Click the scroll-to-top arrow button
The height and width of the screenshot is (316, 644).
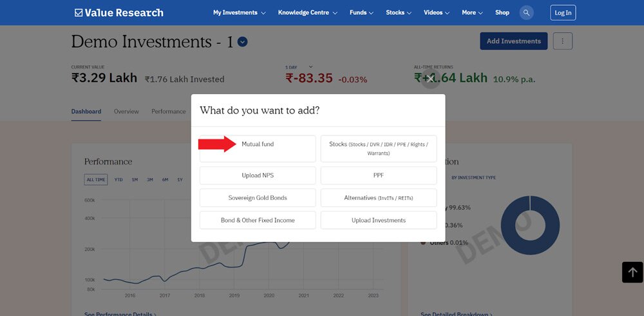(632, 272)
